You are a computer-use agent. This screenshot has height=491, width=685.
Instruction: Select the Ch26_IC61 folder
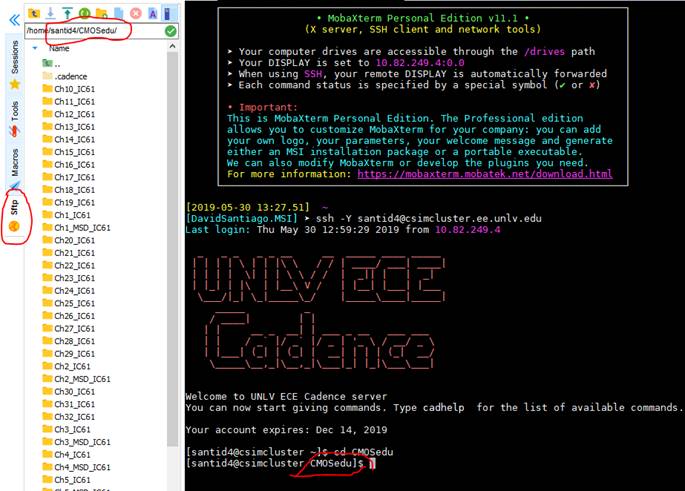tap(69, 316)
